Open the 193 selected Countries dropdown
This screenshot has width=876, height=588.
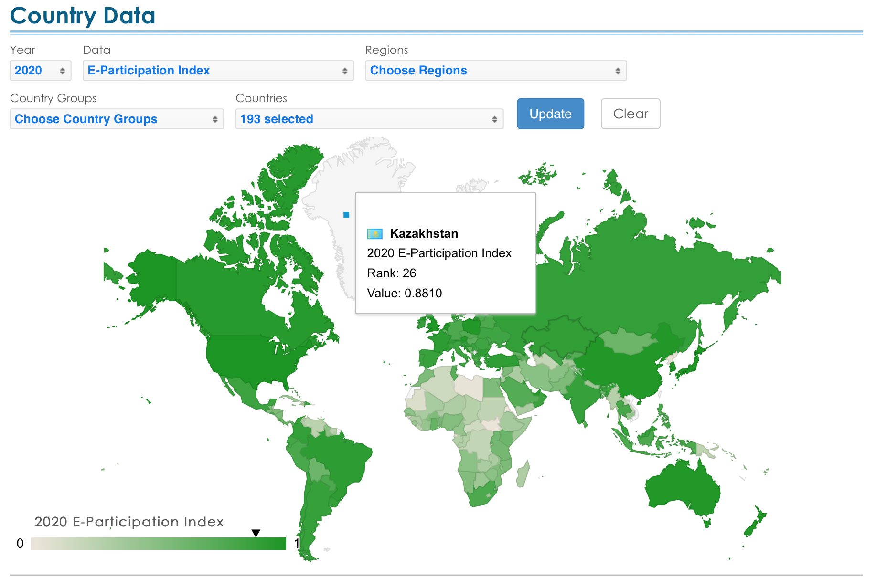pyautogui.click(x=369, y=119)
